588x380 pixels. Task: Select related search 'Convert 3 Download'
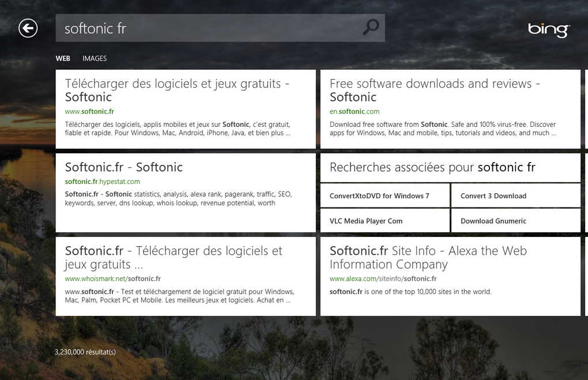(515, 195)
